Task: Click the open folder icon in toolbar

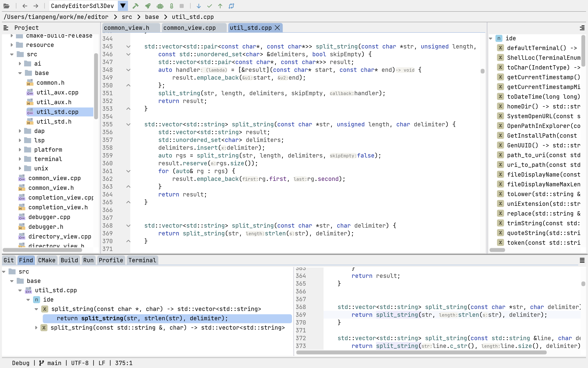Action: tap(6, 6)
